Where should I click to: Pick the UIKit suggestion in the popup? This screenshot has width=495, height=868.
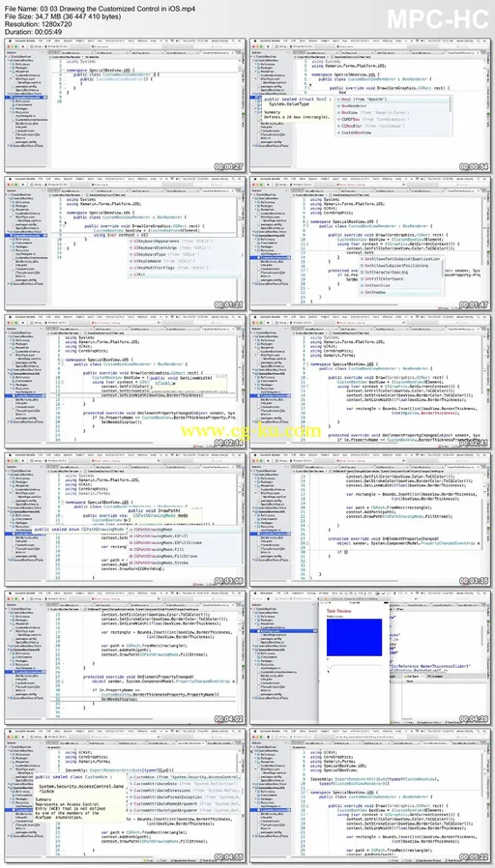click(x=185, y=275)
